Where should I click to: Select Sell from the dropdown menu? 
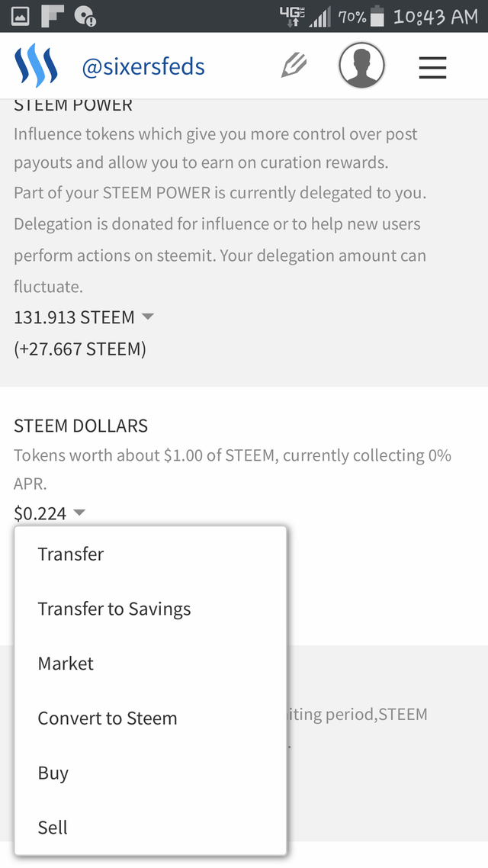[53, 828]
